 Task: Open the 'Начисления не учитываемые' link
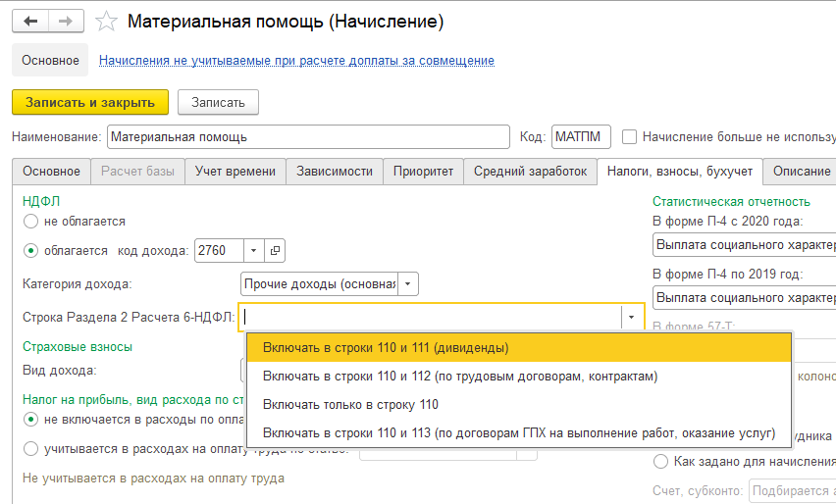[296, 61]
